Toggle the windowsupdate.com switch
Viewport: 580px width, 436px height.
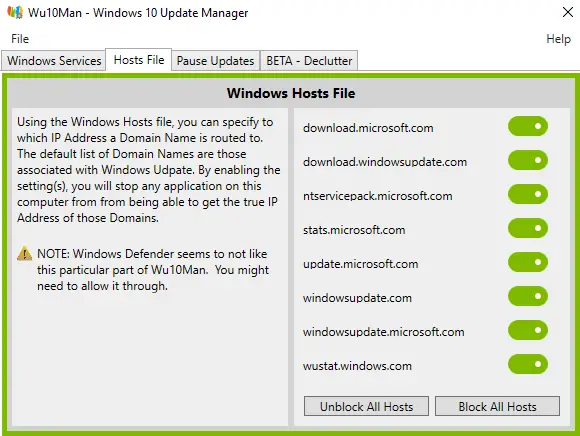527,297
